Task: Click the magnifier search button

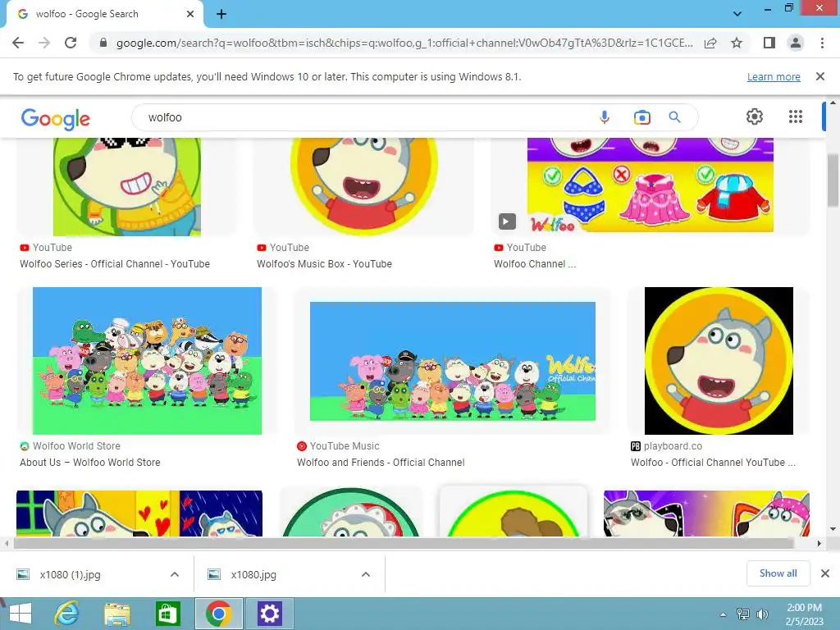Action: pyautogui.click(x=674, y=117)
